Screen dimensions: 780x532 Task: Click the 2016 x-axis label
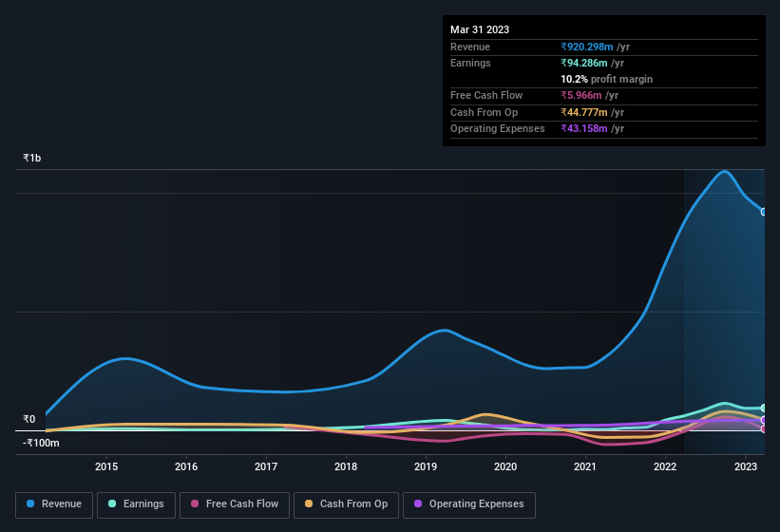coord(186,466)
